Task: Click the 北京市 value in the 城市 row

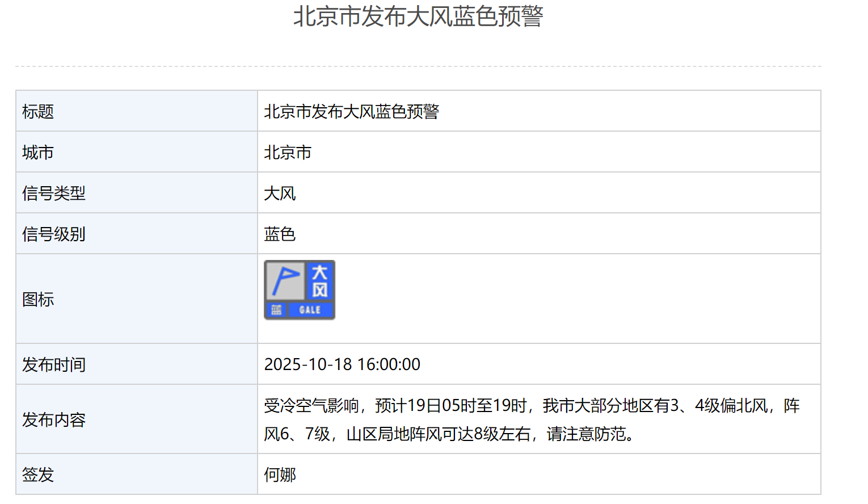Action: tap(288, 153)
